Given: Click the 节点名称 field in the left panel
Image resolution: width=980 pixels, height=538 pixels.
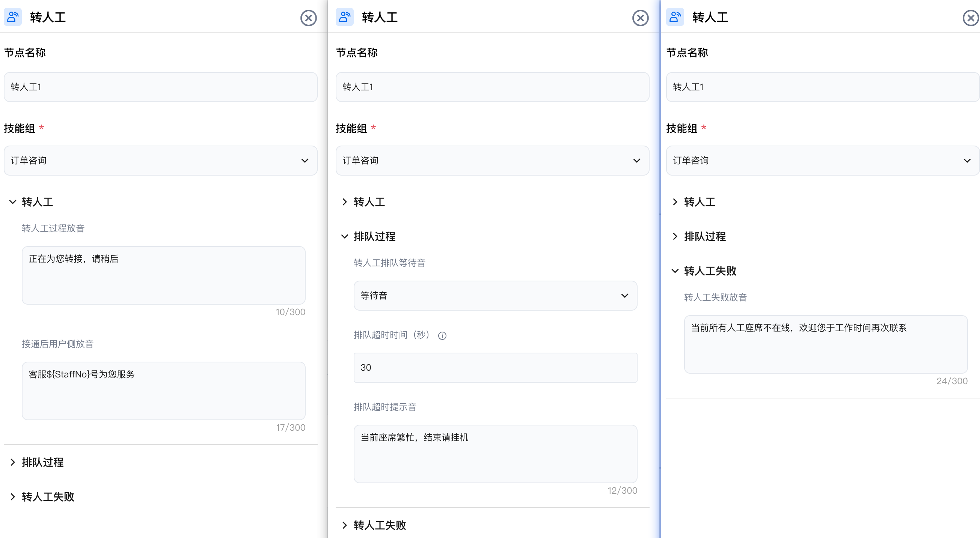Looking at the screenshot, I should 161,87.
